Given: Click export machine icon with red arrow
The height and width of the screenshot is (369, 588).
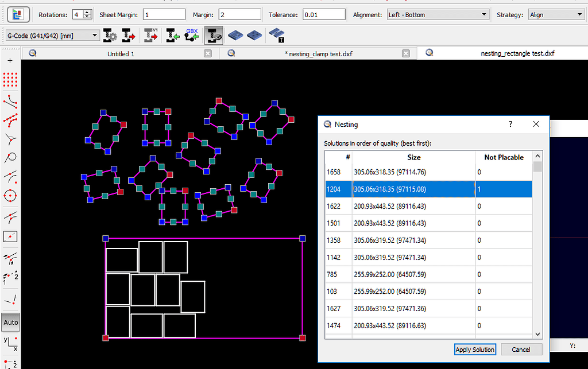Looking at the screenshot, I should click(x=129, y=35).
